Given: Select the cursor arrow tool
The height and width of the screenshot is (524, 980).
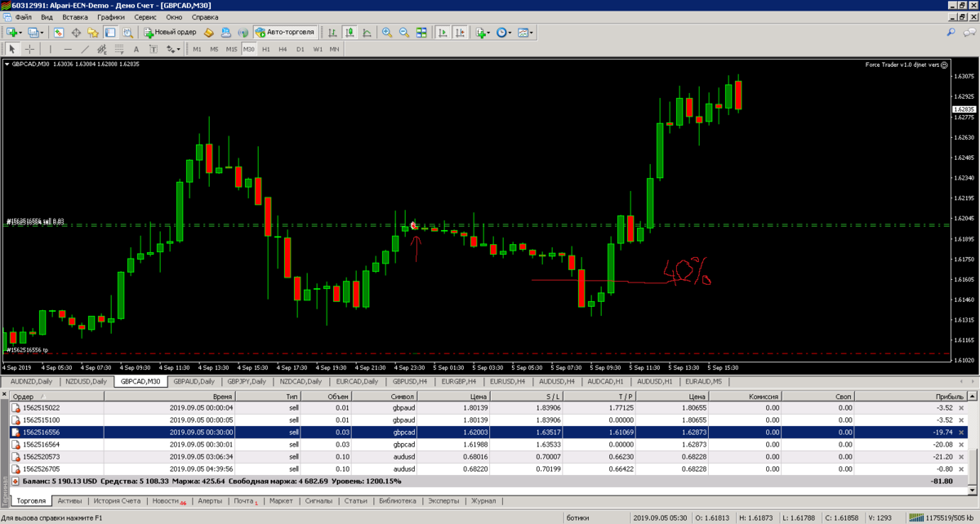Looking at the screenshot, I should point(12,49).
